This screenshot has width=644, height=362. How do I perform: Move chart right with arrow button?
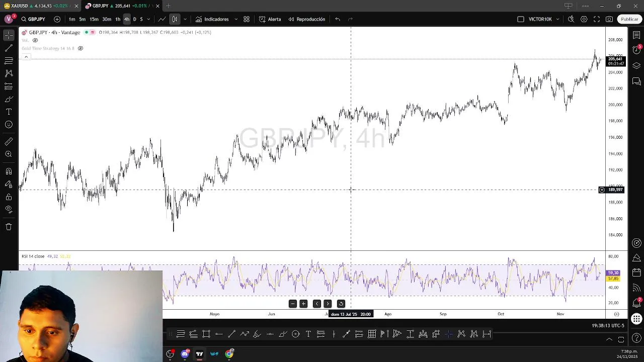[328, 304]
